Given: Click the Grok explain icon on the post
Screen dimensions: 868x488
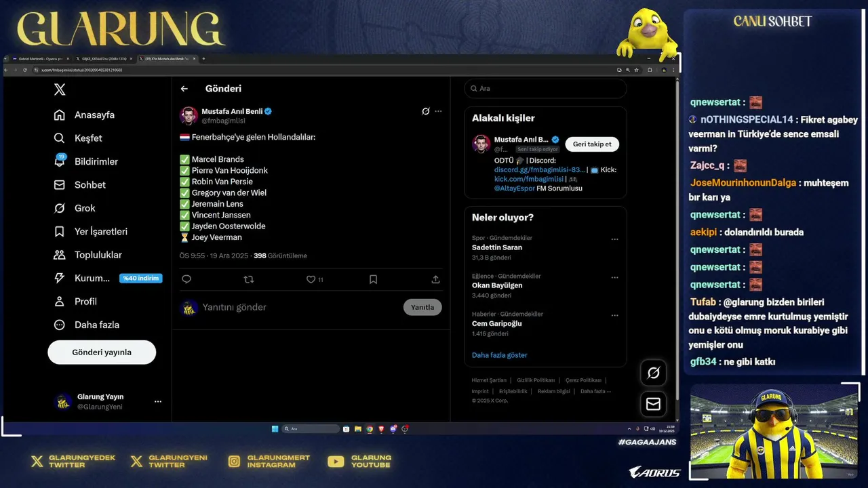Looking at the screenshot, I should 426,111.
